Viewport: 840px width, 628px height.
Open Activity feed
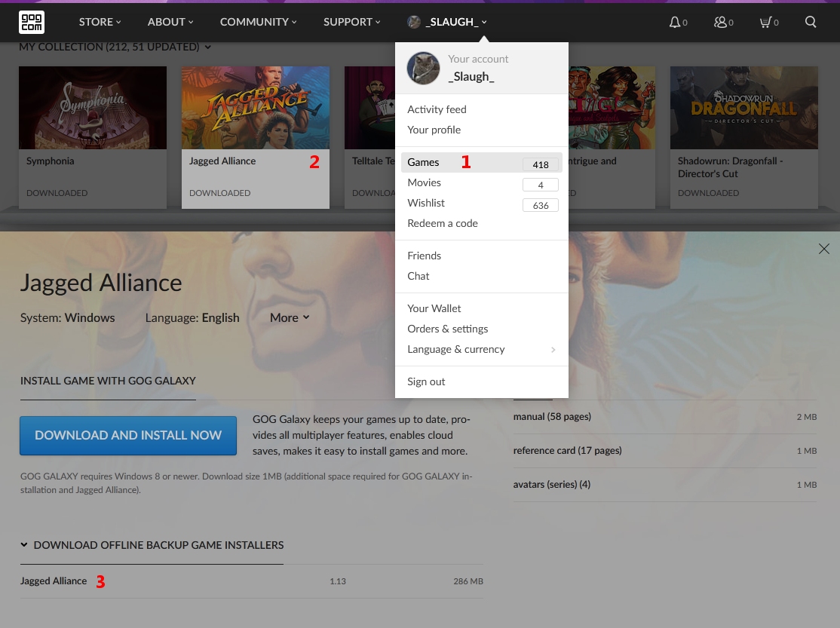pyautogui.click(x=437, y=109)
